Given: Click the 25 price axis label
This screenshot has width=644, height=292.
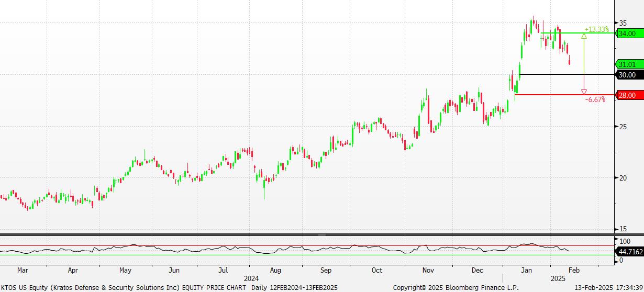Looking at the screenshot, I should (x=623, y=126).
